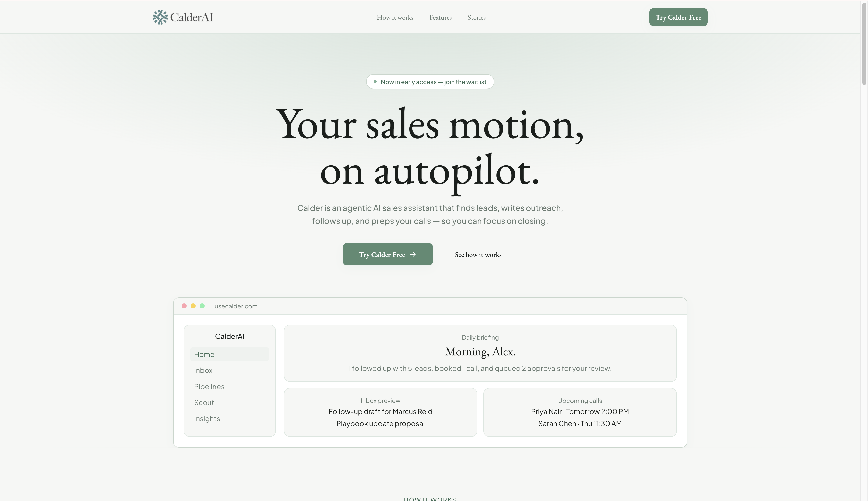Screen dimensions: 868x501
Task: Click the green window dot
Action: pos(202,306)
